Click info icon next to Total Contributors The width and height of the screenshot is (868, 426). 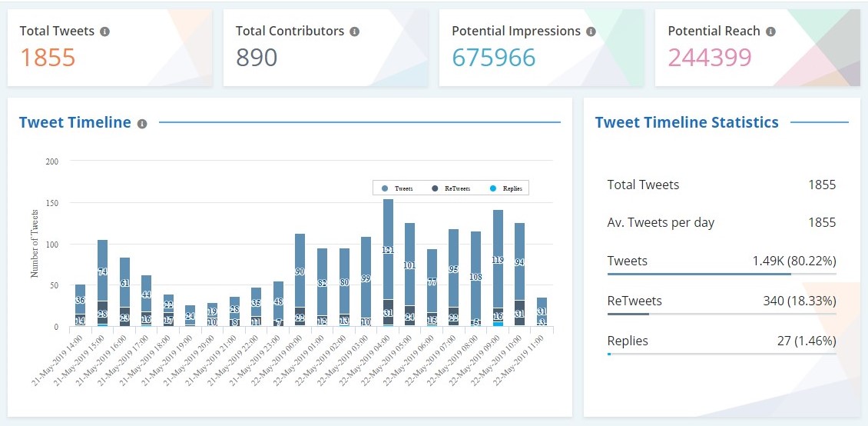(x=354, y=32)
